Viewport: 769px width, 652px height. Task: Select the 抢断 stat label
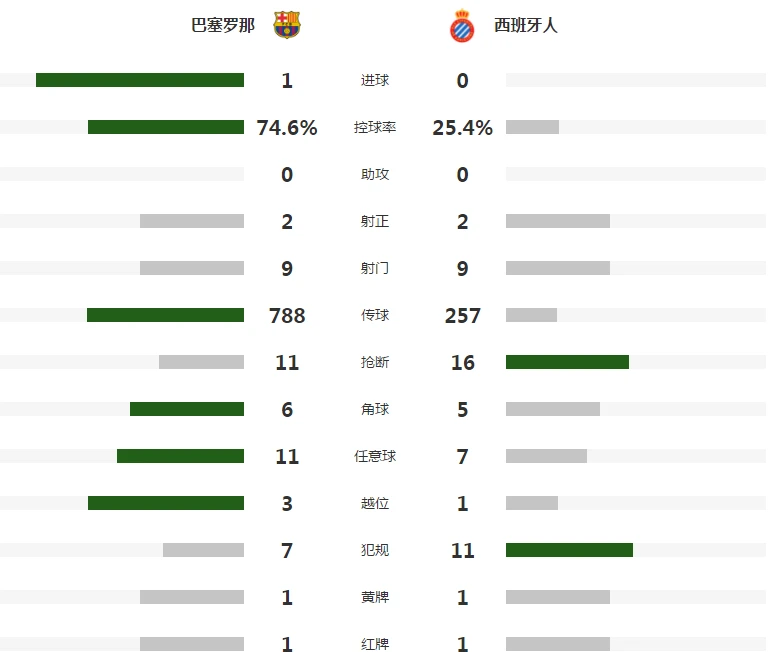(x=375, y=362)
